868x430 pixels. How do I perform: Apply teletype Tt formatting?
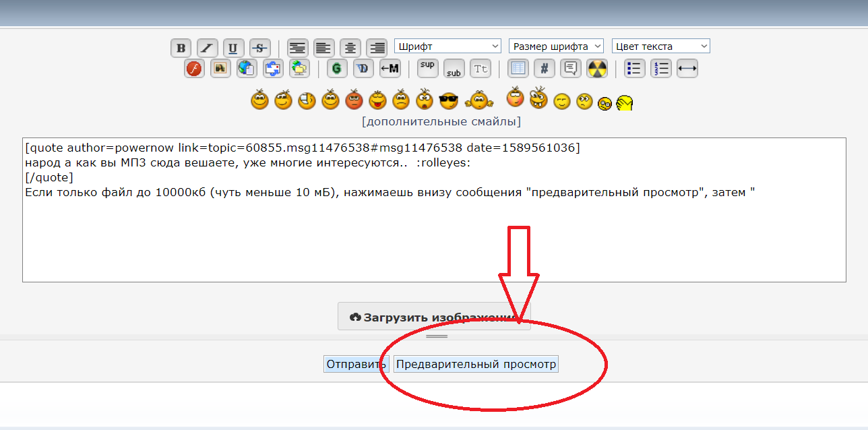pos(480,68)
